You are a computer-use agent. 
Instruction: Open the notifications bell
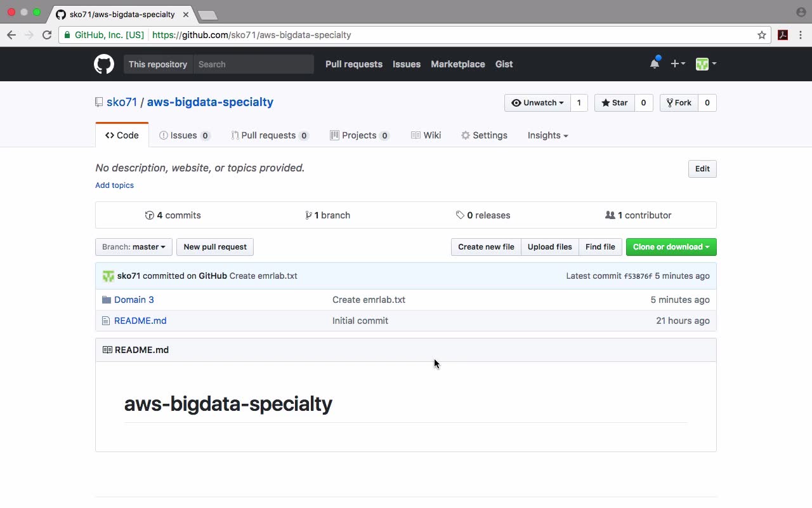pyautogui.click(x=655, y=63)
